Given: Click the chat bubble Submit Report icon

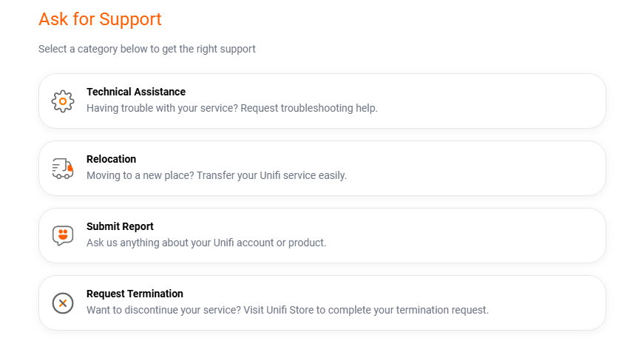Looking at the screenshot, I should tap(63, 236).
